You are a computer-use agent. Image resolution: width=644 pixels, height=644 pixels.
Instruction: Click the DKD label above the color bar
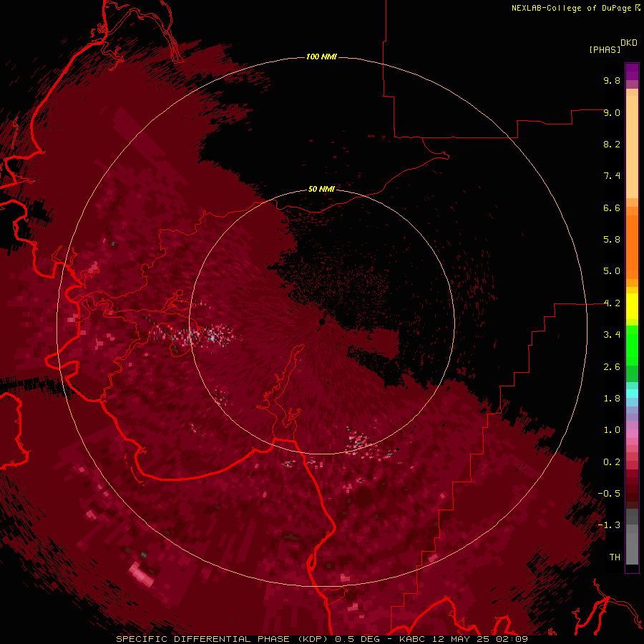(629, 43)
